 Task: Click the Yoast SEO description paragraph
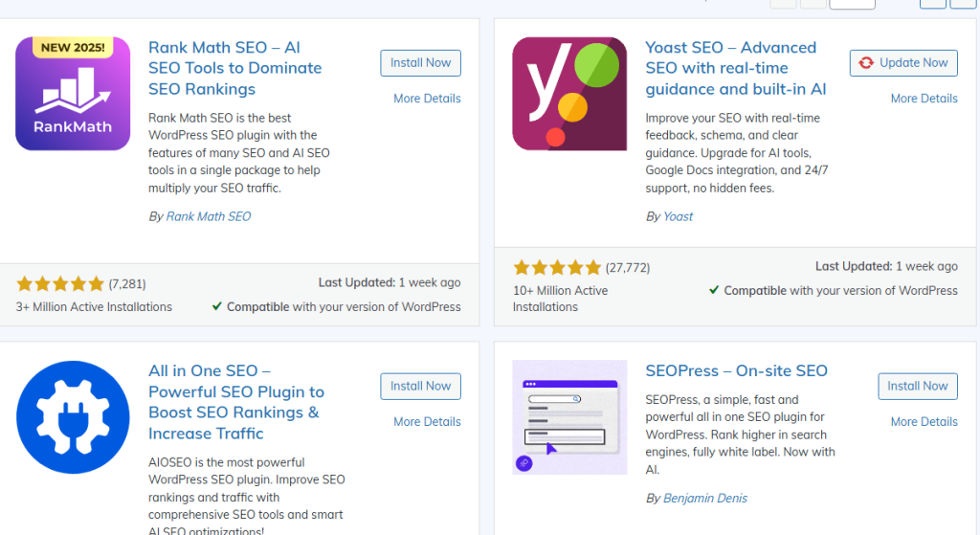click(737, 153)
